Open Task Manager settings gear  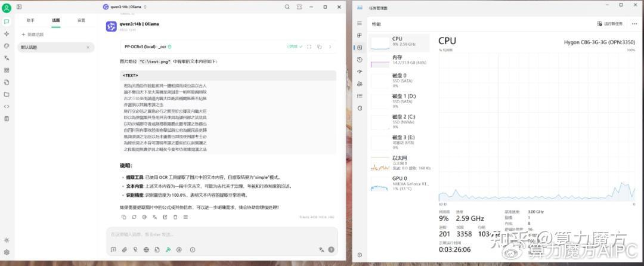click(x=360, y=255)
